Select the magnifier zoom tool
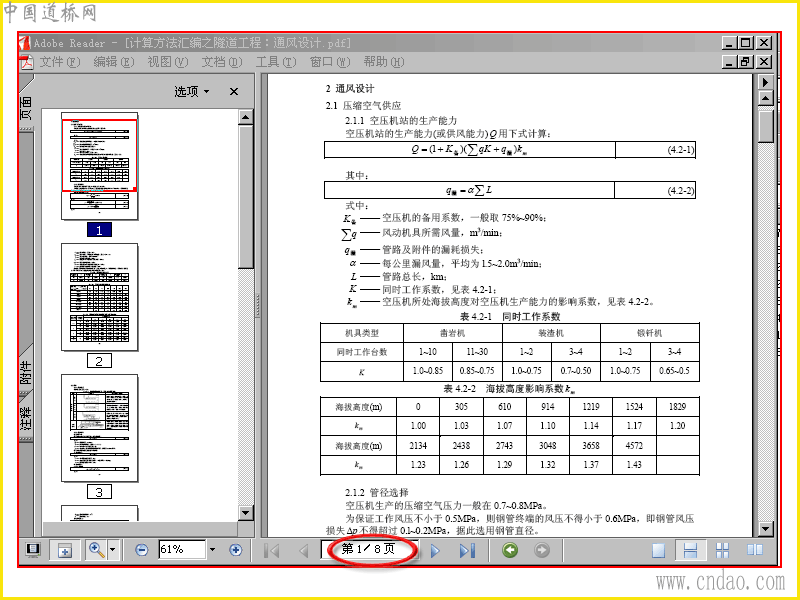The height and width of the screenshot is (600, 800). click(96, 550)
